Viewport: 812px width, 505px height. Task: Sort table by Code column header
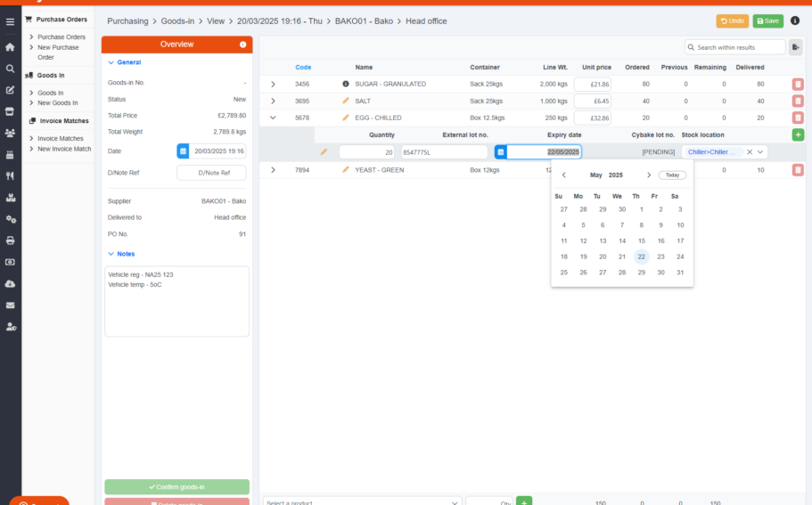point(303,68)
